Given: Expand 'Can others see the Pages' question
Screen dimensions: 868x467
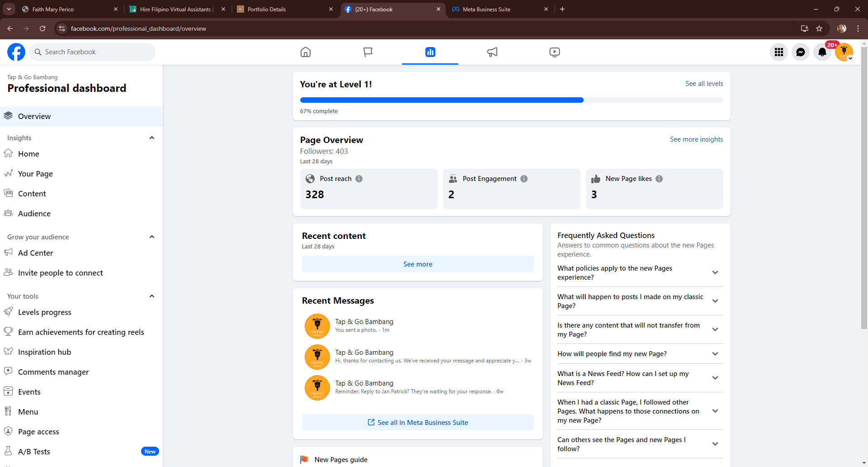Looking at the screenshot, I should (715, 444).
